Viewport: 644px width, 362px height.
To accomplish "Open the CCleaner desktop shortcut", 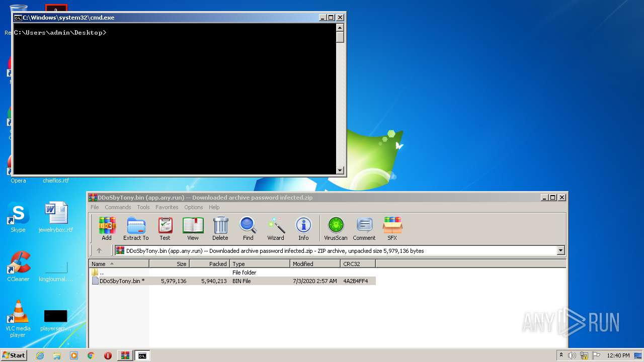I will (x=18, y=266).
